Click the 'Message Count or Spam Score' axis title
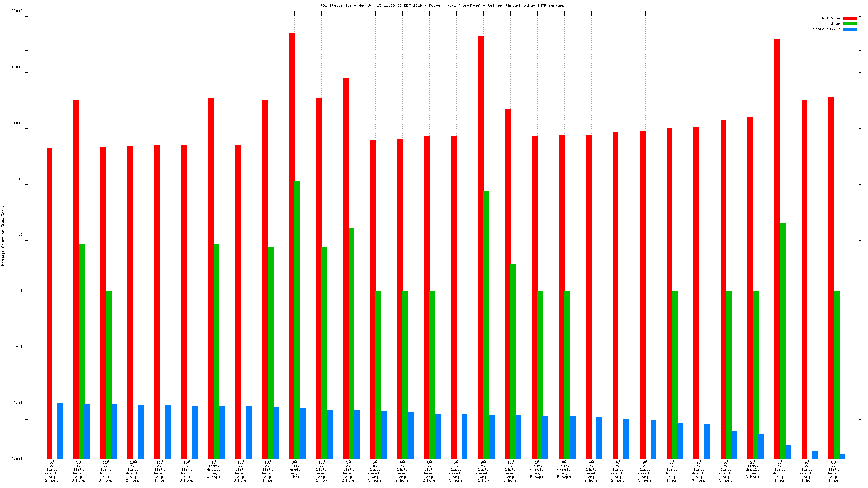 (x=3, y=235)
